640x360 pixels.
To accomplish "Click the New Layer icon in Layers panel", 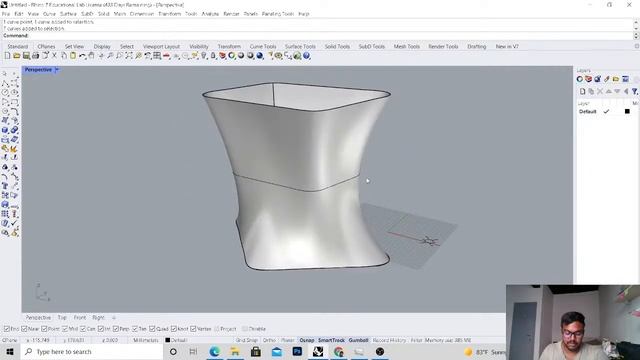I will 582,91.
